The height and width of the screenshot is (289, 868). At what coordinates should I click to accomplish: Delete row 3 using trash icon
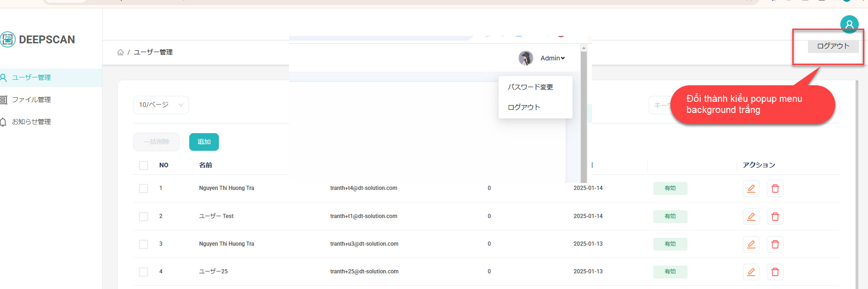[x=775, y=244]
